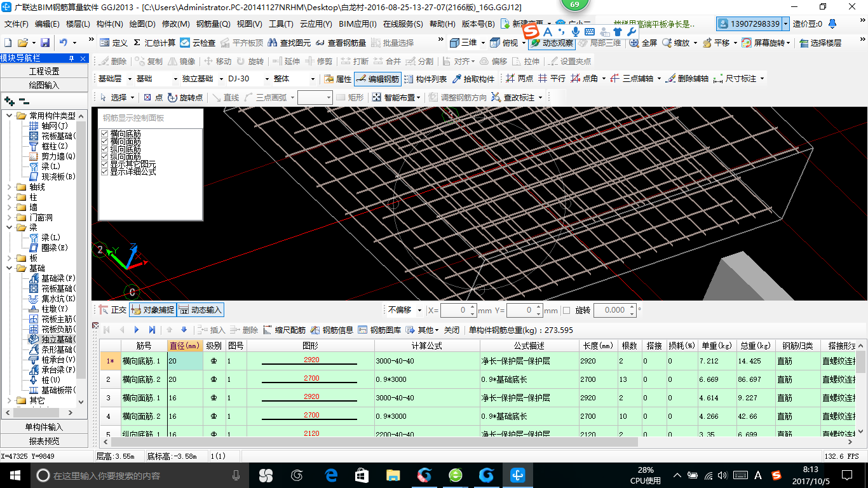Click 属性 properties tool
Image resolution: width=868 pixels, height=488 pixels.
click(x=337, y=79)
